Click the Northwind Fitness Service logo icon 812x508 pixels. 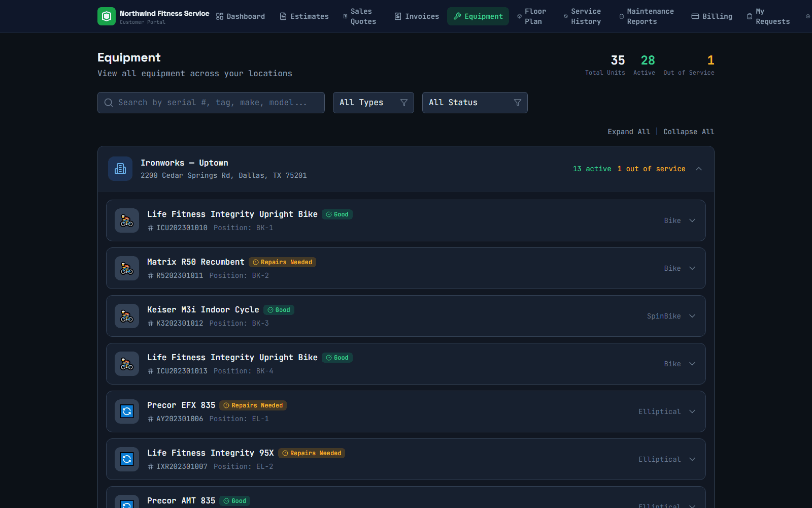pyautogui.click(x=107, y=16)
